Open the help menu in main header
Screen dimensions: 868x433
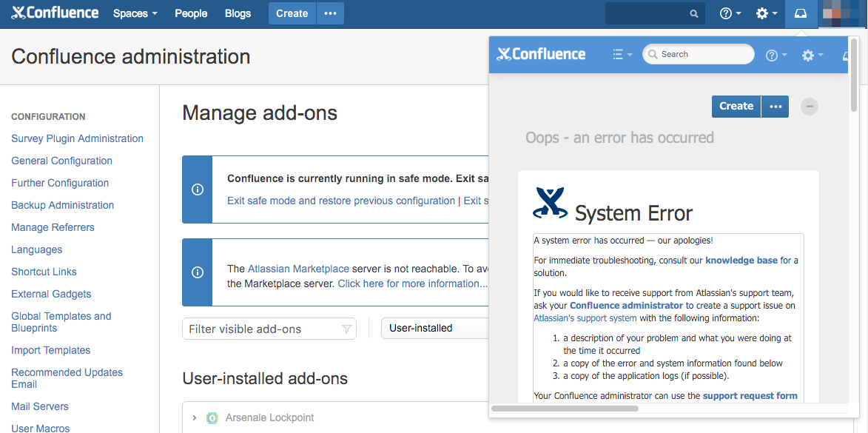click(x=730, y=13)
